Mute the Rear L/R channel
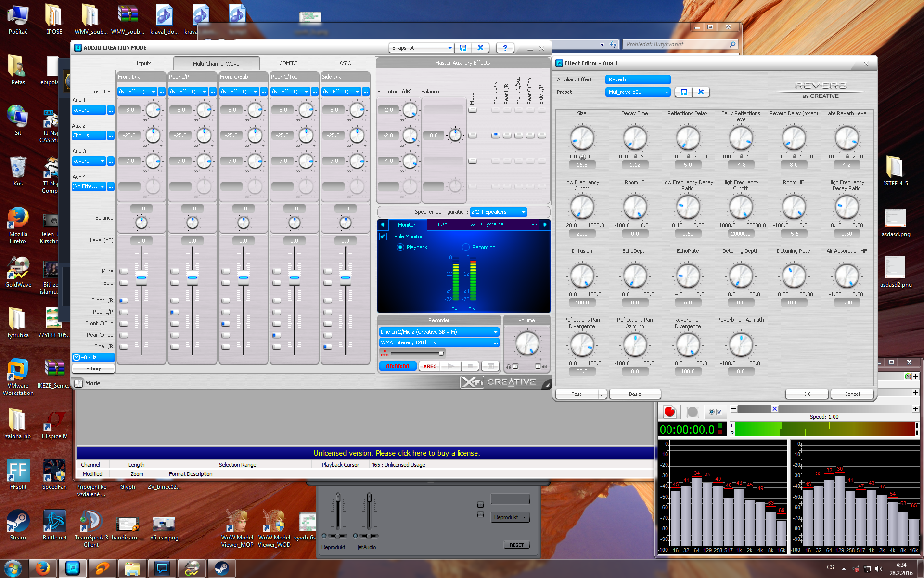The height and width of the screenshot is (578, 924). tap(175, 271)
